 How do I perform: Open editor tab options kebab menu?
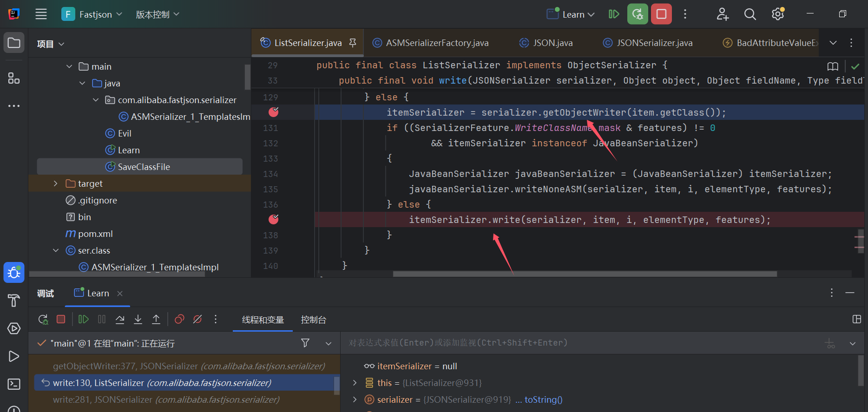851,43
